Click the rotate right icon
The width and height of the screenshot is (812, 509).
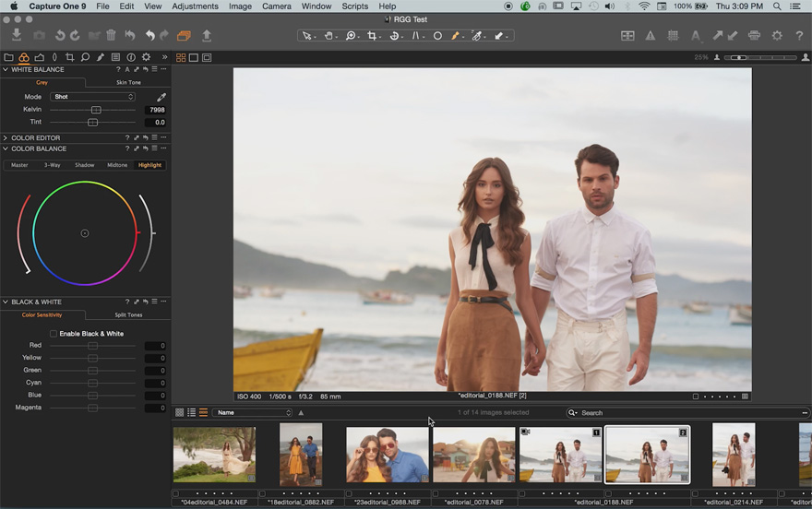point(75,35)
